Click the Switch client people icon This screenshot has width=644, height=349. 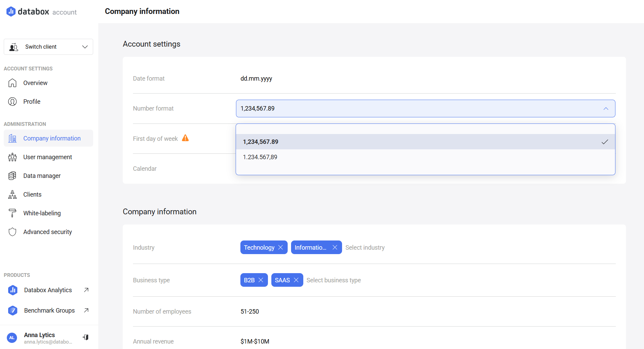[x=14, y=47]
